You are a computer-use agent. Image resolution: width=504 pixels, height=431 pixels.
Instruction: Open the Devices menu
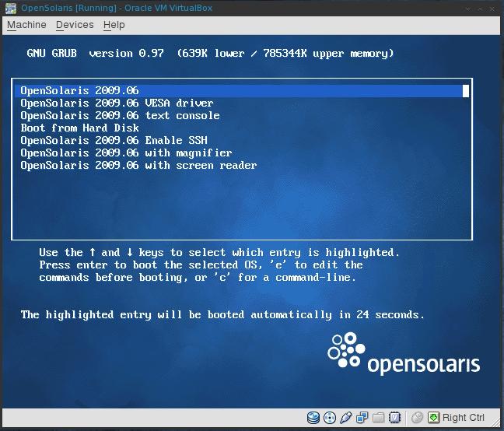coord(75,25)
